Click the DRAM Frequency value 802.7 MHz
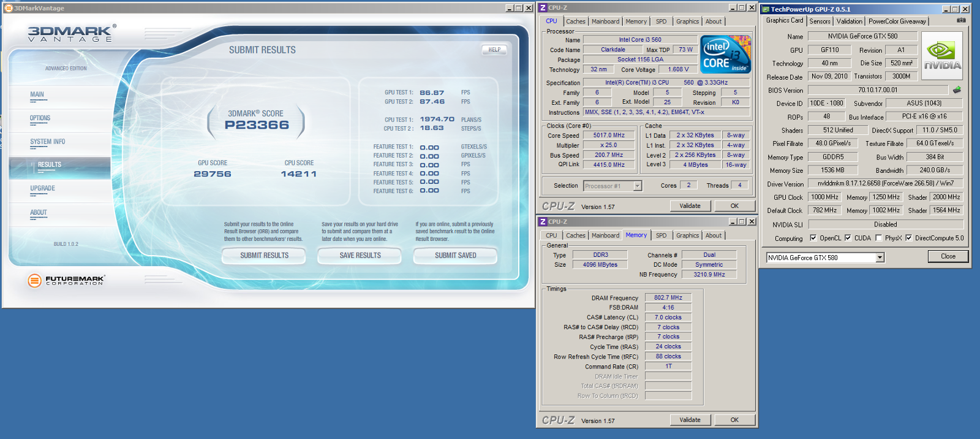Viewport: 980px width, 439px height. (668, 298)
